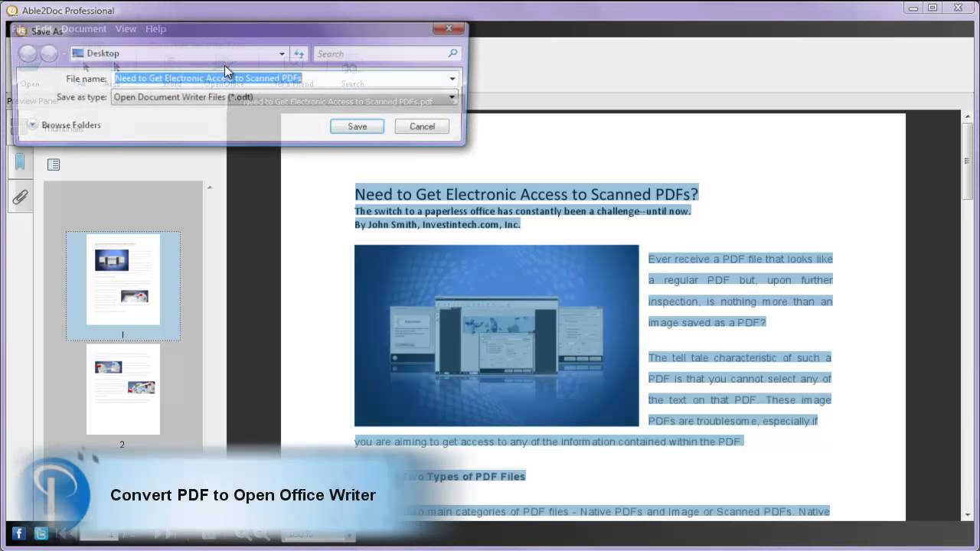Click the line "By John Smith, Investintech.com, Inc."

pyautogui.click(x=437, y=224)
